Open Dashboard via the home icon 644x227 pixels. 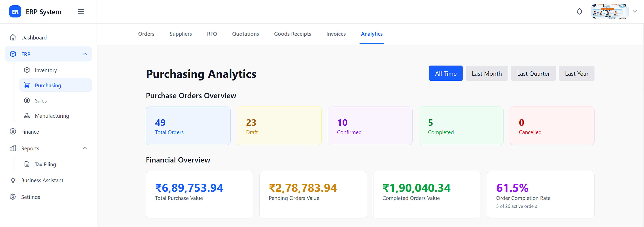[13, 37]
